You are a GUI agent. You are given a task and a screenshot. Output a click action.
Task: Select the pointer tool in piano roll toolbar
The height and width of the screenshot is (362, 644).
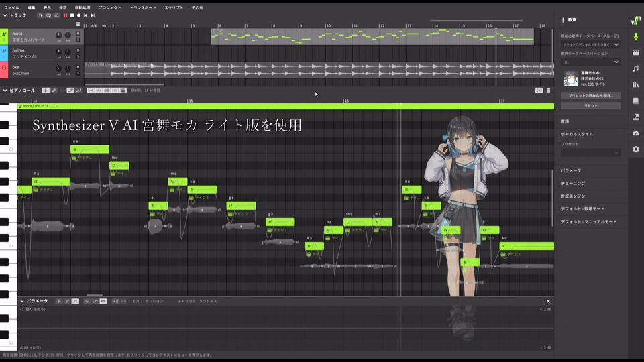(x=46, y=90)
